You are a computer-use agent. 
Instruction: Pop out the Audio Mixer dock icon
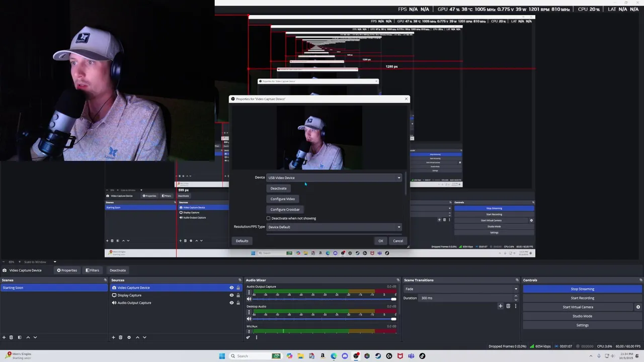click(398, 280)
